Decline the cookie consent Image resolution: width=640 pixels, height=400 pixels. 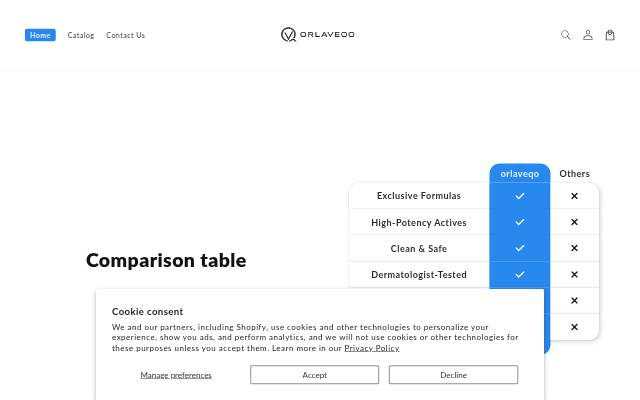coord(453,375)
